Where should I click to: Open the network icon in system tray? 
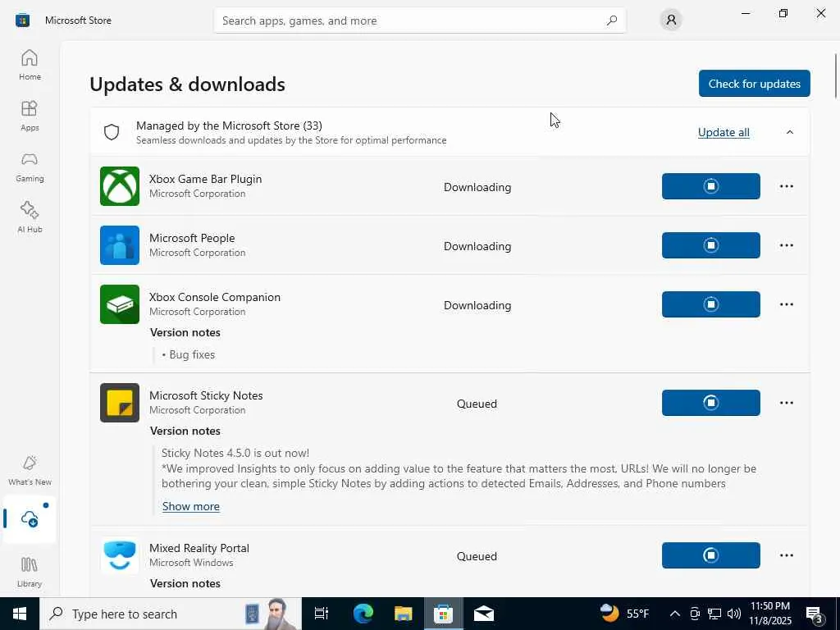pos(714,614)
